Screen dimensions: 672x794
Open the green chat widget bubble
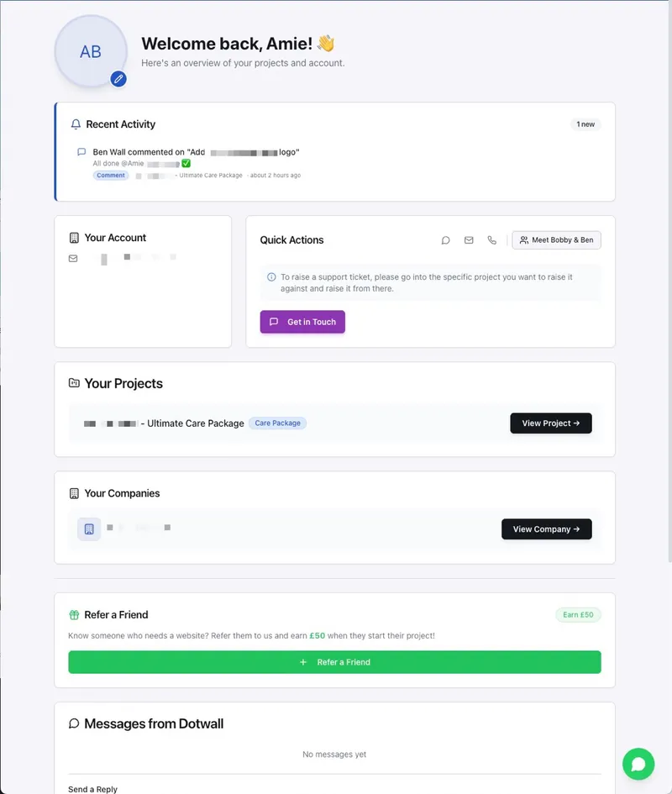[638, 764]
